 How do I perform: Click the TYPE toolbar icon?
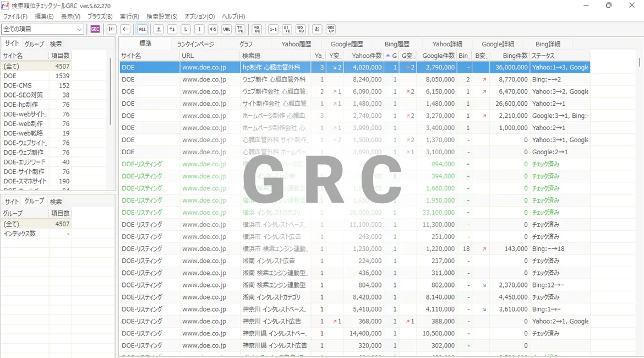pos(241,29)
